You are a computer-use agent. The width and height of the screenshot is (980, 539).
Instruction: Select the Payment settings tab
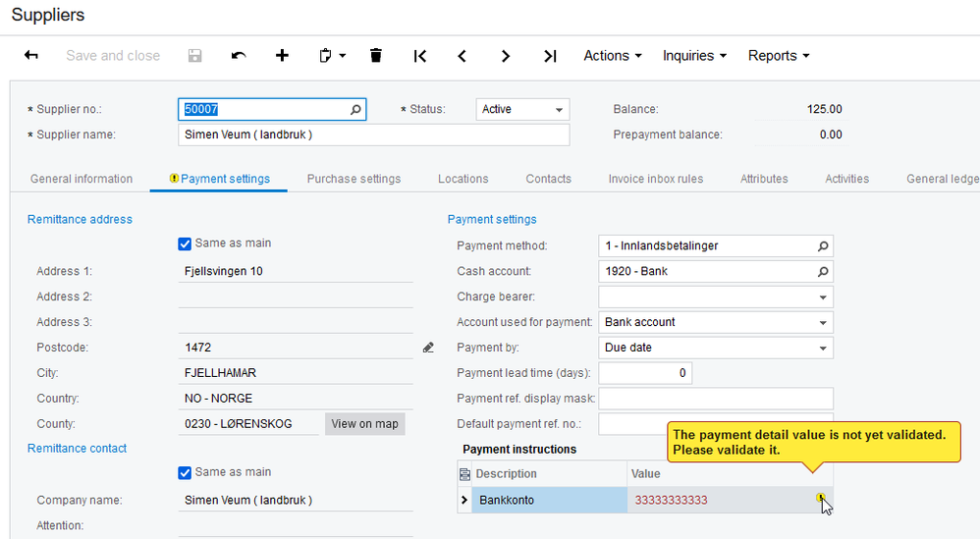tap(219, 179)
